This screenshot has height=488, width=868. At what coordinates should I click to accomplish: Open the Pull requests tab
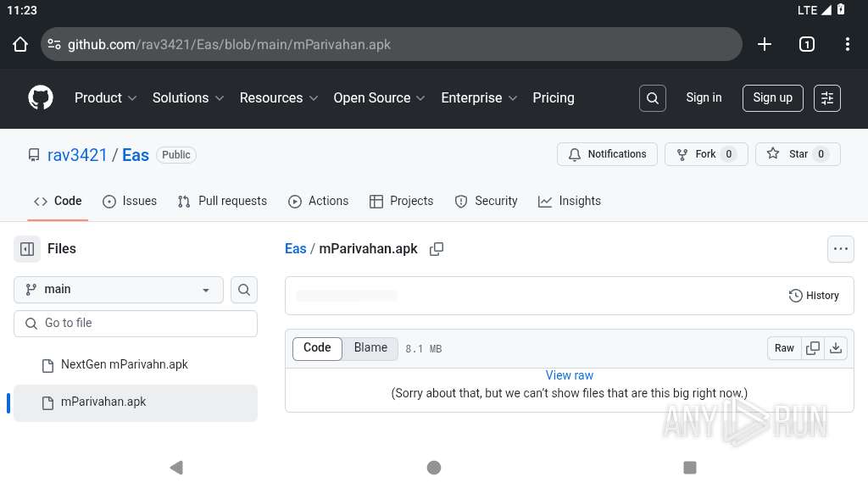223,202
